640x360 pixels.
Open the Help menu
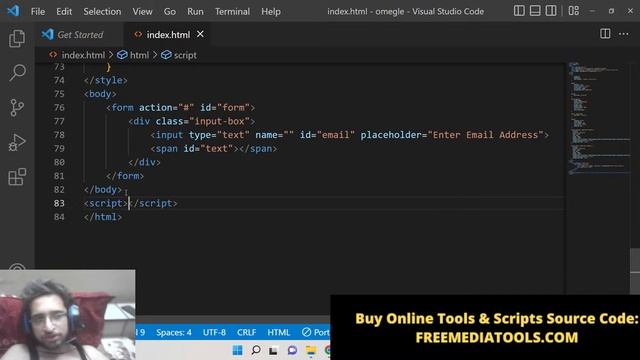[271, 11]
